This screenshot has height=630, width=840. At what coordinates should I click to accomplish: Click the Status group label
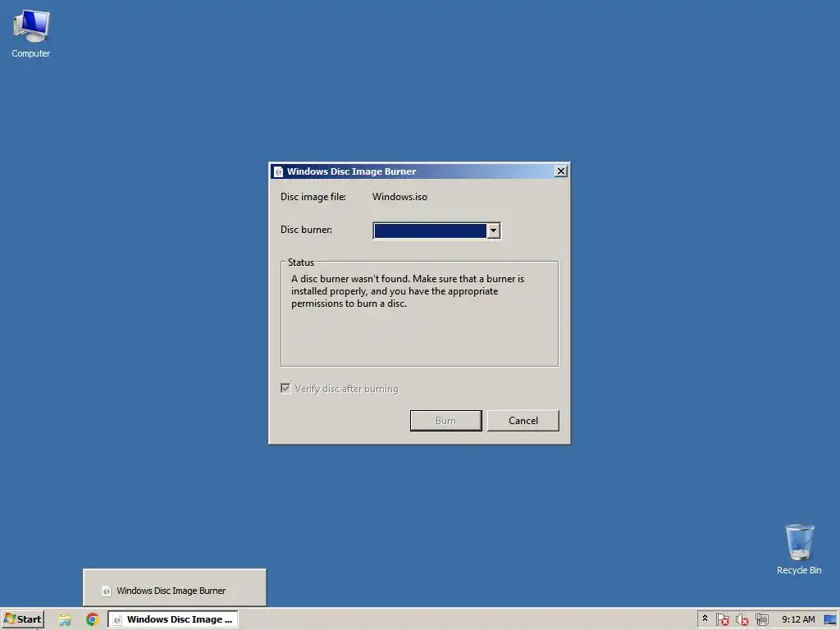click(x=300, y=262)
